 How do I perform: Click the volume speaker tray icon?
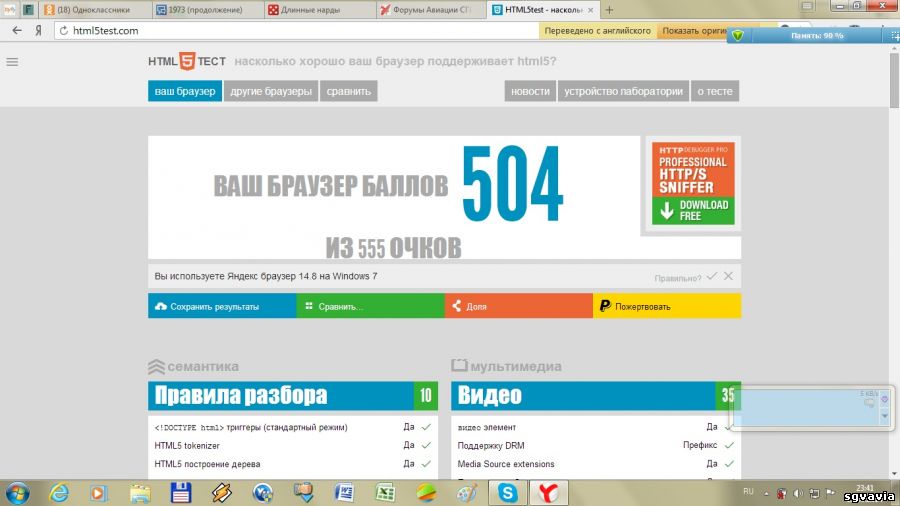(x=798, y=493)
